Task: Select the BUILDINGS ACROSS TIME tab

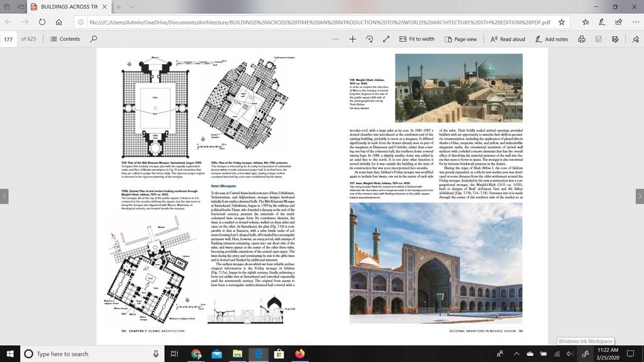Action: 69,7
